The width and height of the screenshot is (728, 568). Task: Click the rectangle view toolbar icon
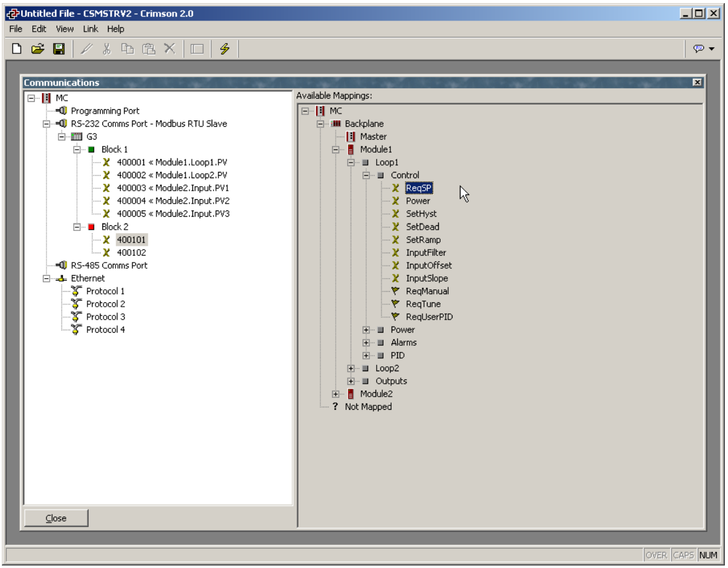point(197,49)
